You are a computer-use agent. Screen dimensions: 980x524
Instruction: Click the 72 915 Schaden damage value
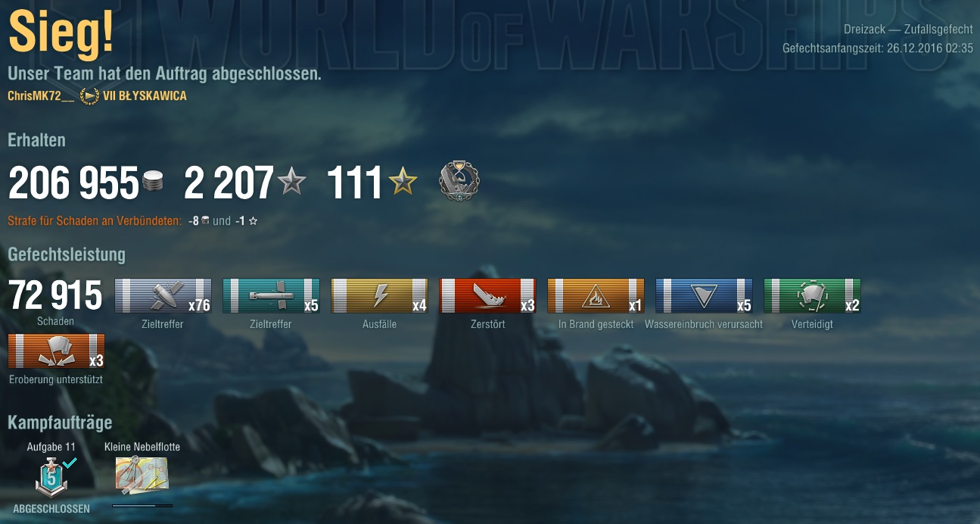point(55,295)
